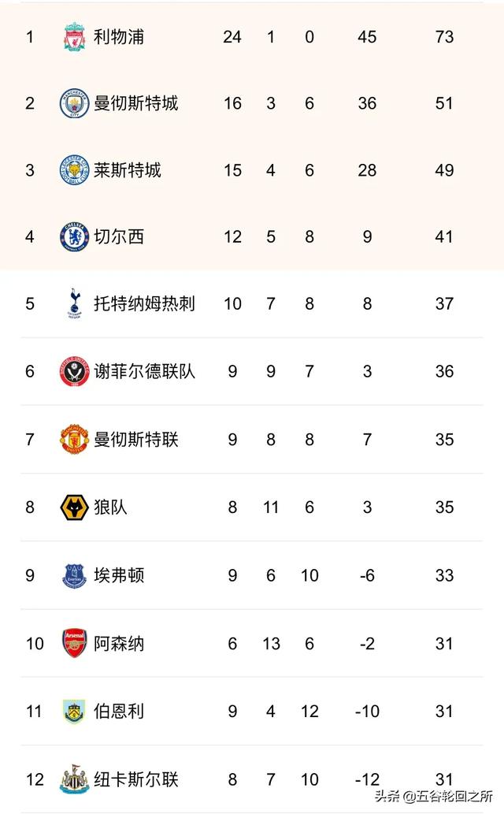Click the 谢菲尔德联队 team name

144,372
